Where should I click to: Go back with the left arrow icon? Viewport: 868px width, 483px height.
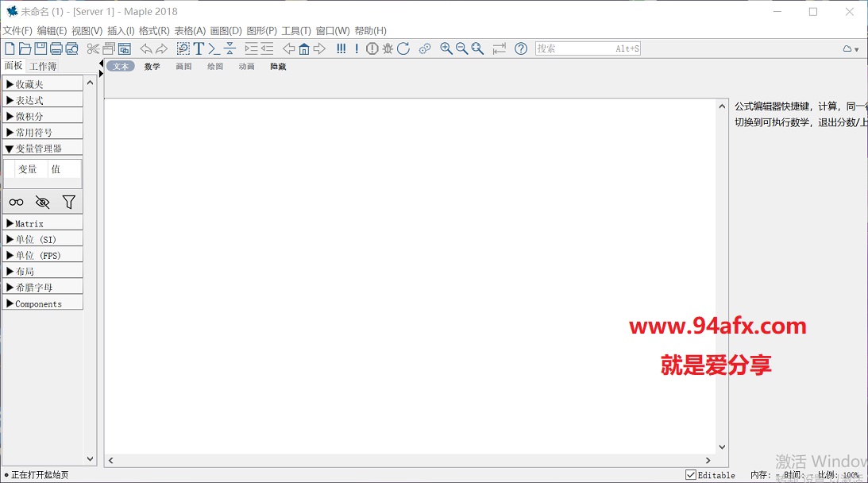[x=288, y=48]
